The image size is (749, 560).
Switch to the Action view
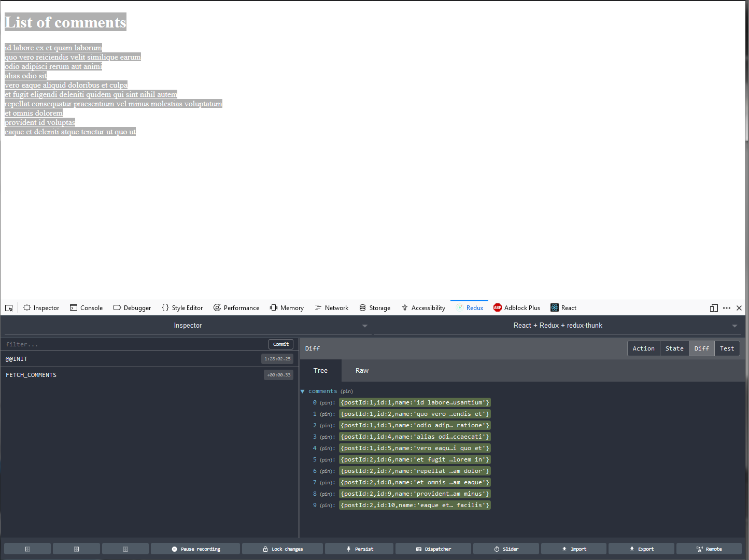pyautogui.click(x=643, y=348)
